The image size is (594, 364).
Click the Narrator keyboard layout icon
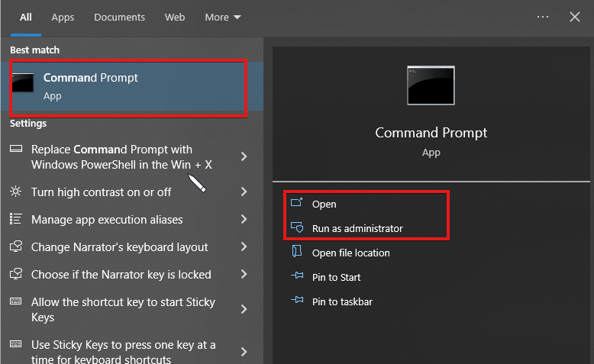[15, 247]
